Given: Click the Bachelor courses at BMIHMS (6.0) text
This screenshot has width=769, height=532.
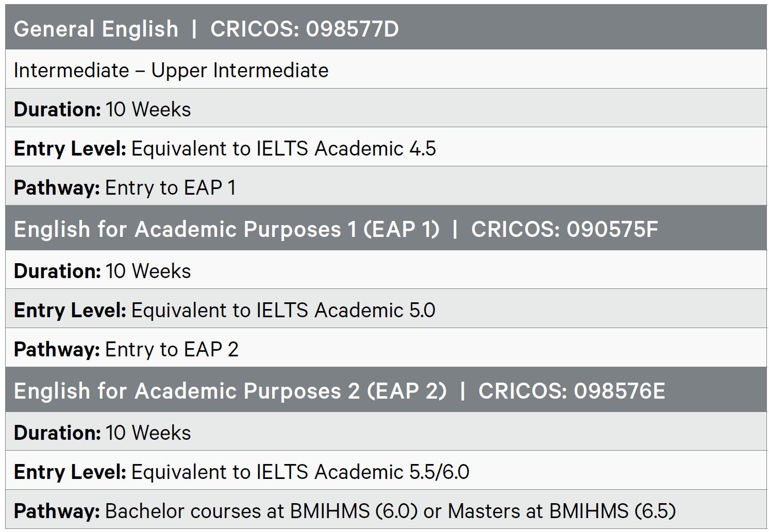Looking at the screenshot, I should point(261,511).
